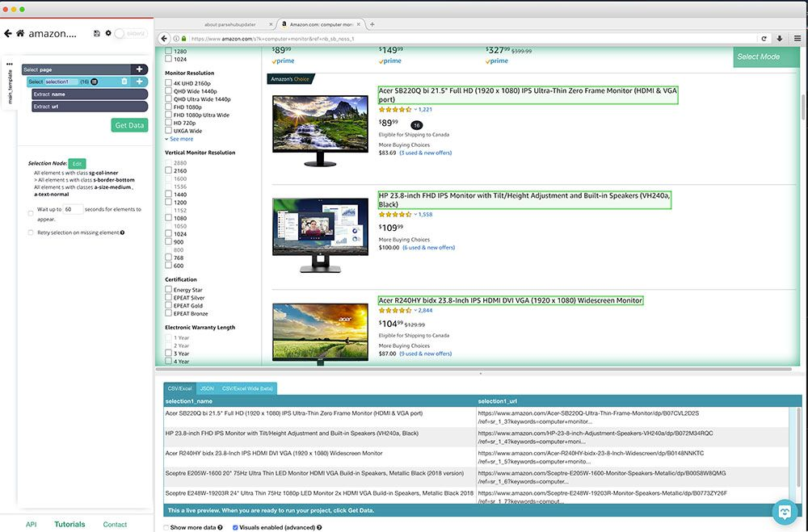Click the HP 23.8-inch FHD IPS Monitor title
Viewport: 808px width, 532px height.
pos(524,200)
